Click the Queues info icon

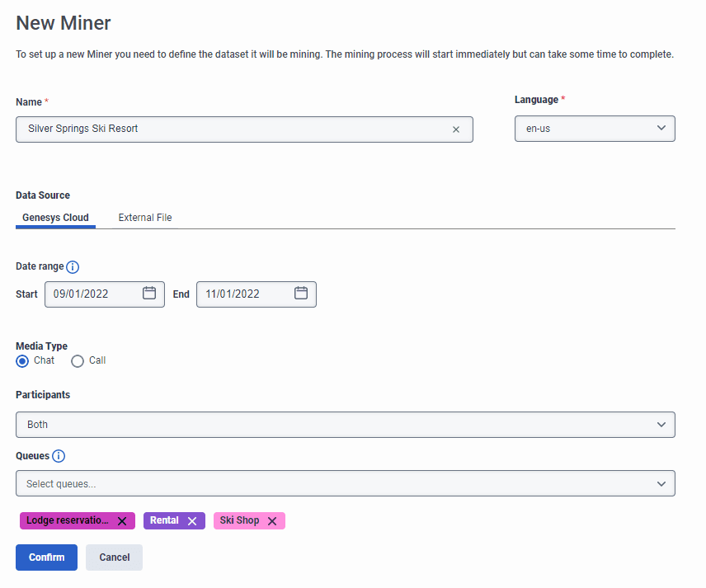(59, 455)
